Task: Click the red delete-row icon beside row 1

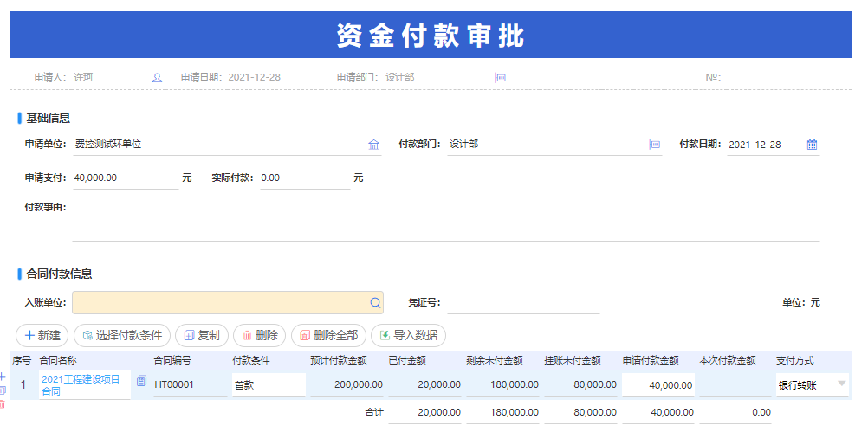Action: pos(3,404)
